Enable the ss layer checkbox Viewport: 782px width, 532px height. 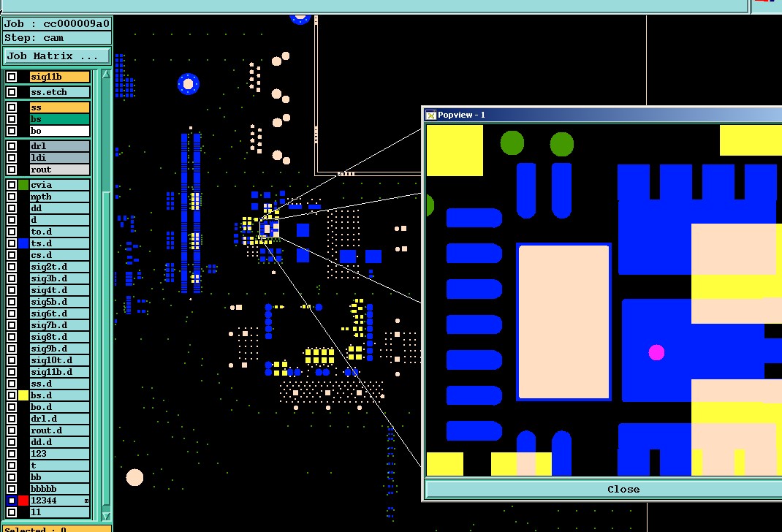pos(12,107)
